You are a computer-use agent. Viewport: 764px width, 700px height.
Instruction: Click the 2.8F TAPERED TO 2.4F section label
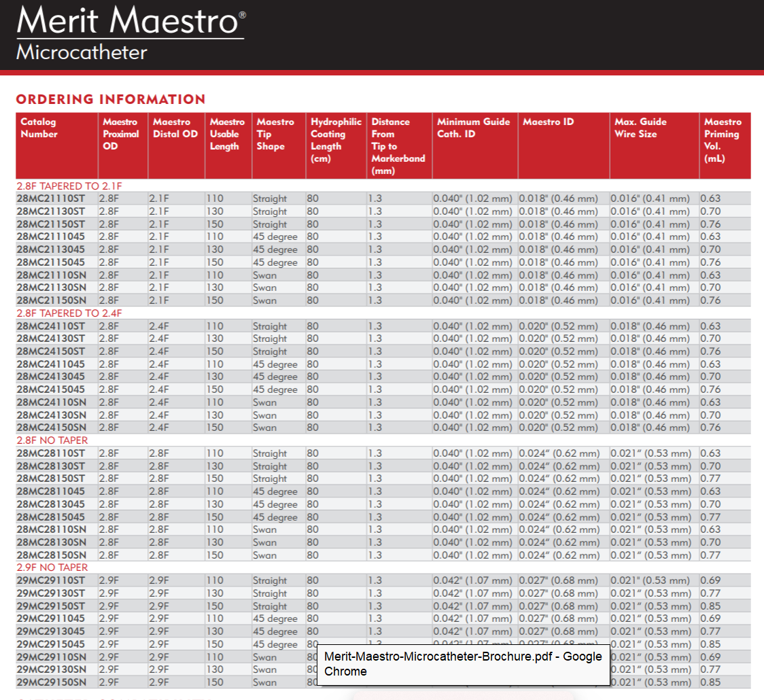pyautogui.click(x=69, y=313)
